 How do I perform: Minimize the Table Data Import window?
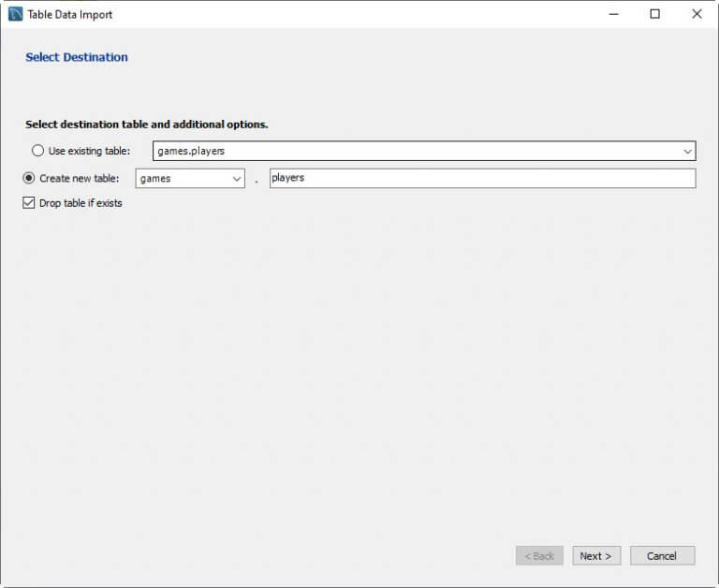(613, 14)
